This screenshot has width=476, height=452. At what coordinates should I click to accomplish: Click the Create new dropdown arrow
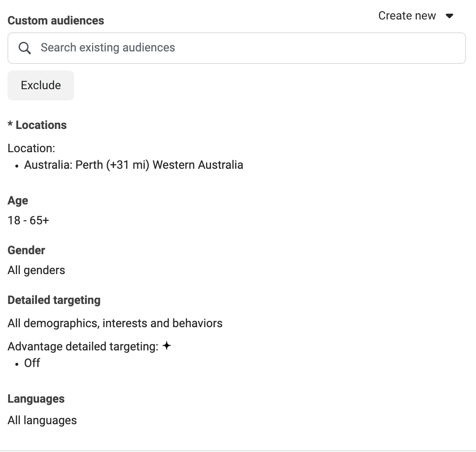[449, 16]
